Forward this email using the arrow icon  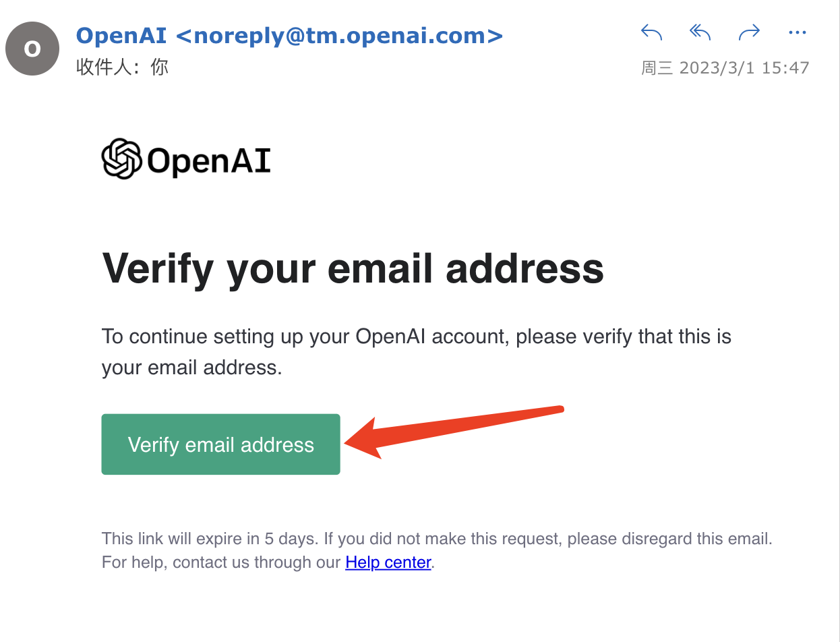[x=749, y=32]
